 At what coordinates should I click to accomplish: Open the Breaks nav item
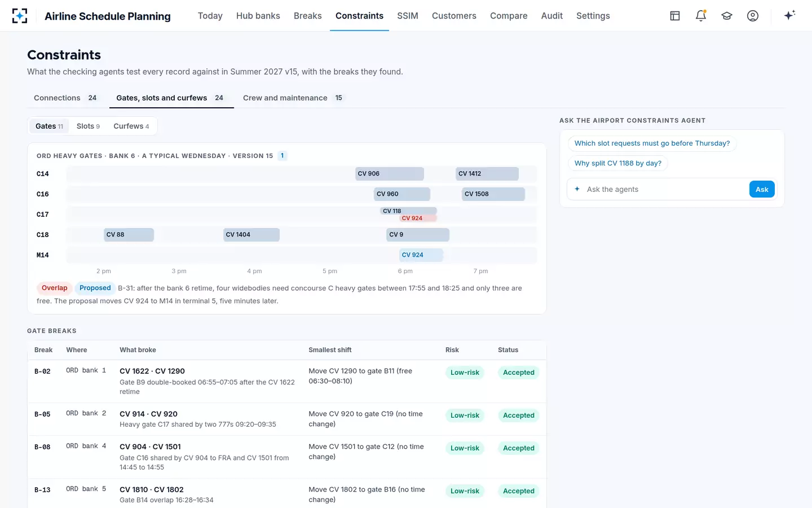click(x=308, y=16)
